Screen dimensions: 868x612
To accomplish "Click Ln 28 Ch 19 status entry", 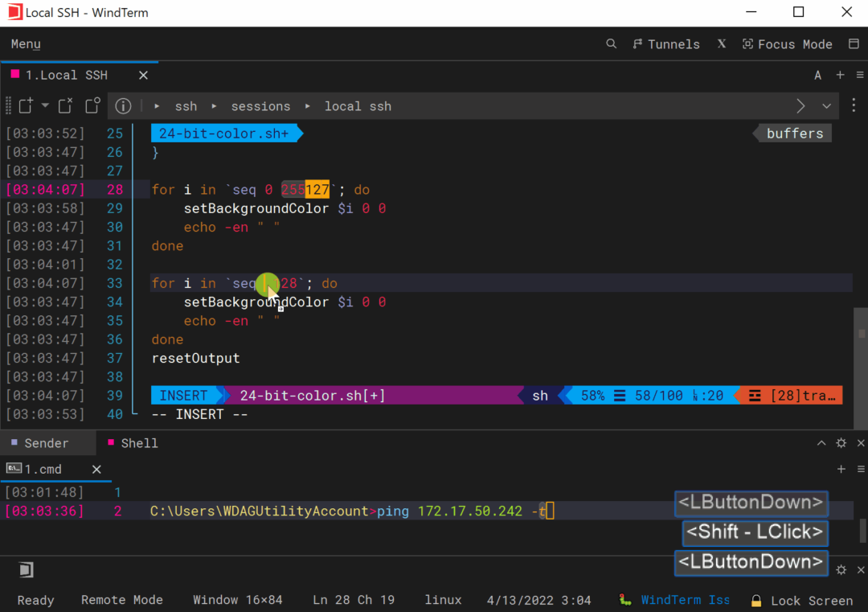I will click(x=353, y=600).
